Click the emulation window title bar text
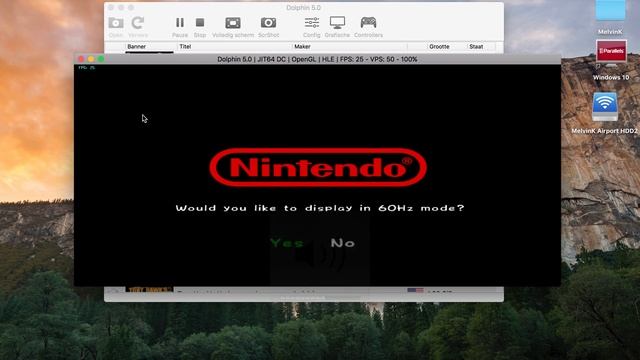 [317, 59]
